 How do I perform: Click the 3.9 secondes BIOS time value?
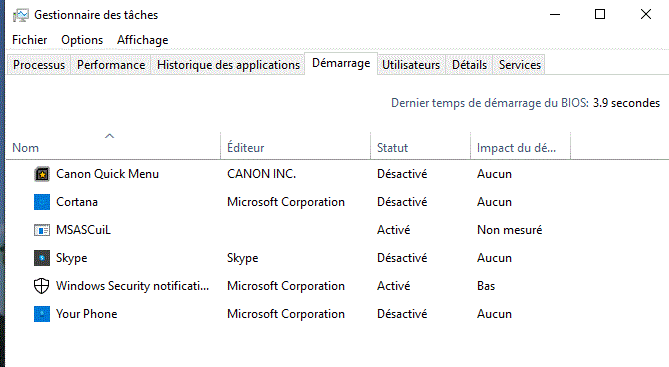[x=626, y=103]
